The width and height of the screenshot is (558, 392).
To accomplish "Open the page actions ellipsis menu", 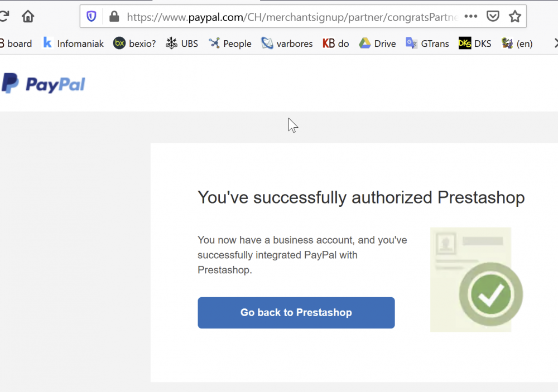I will point(471,16).
